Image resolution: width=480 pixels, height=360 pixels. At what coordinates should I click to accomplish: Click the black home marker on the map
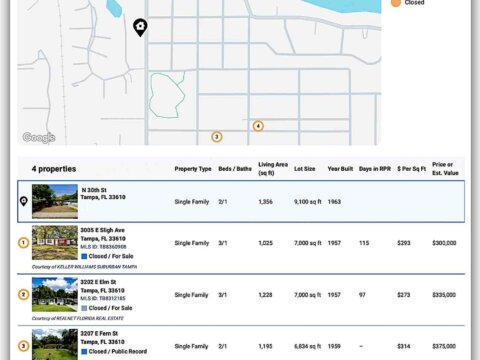pyautogui.click(x=140, y=27)
